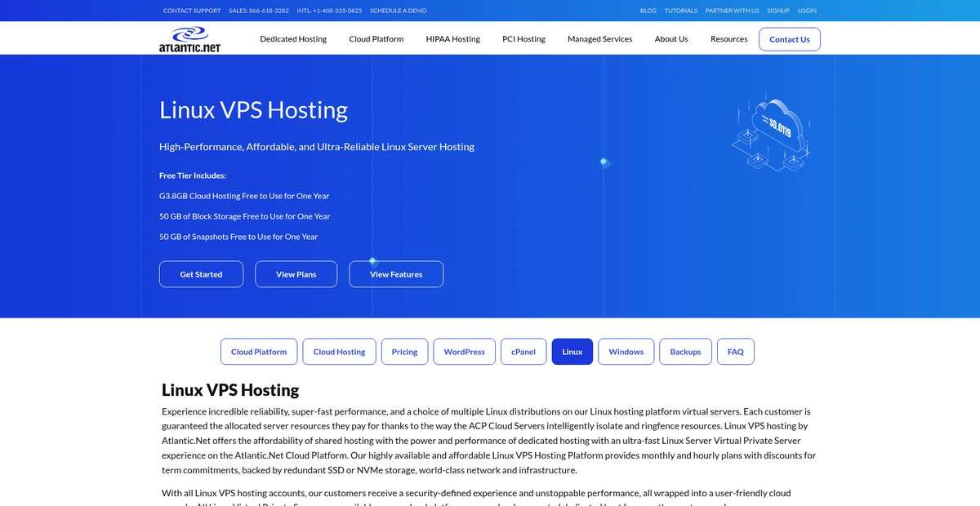Click Partner With Us link
This screenshot has width=980, height=506.
(733, 11)
